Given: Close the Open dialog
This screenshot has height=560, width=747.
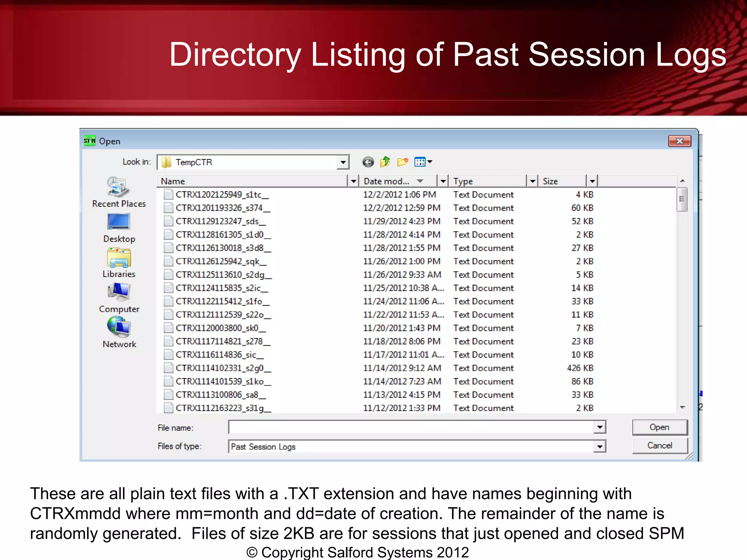Looking at the screenshot, I should (680, 141).
